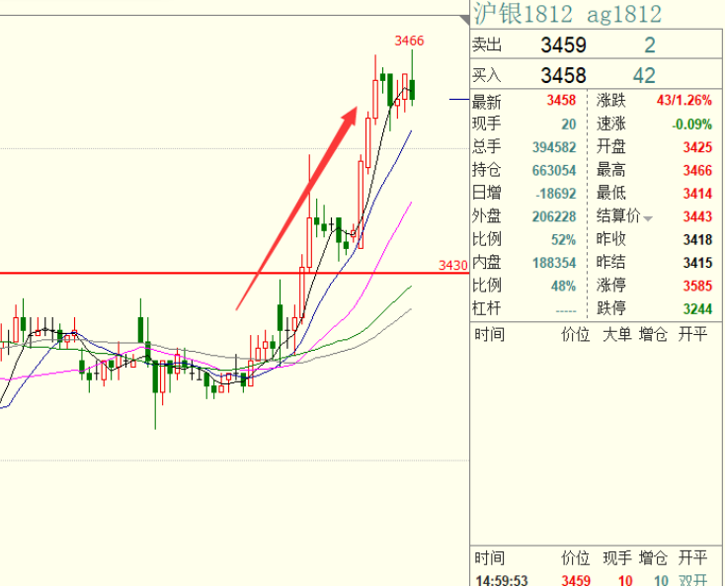Click the 涨停 value 3585
This screenshot has width=726, height=588.
click(x=697, y=286)
